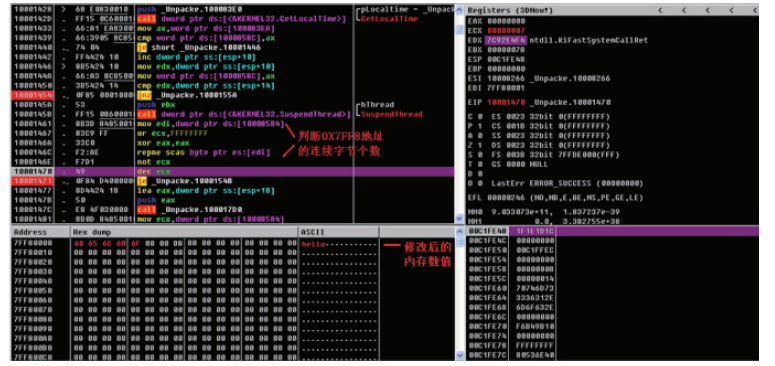Select the 'jnz _Unpacke.1000155A' instruction
775x366 pixels.
(187, 95)
